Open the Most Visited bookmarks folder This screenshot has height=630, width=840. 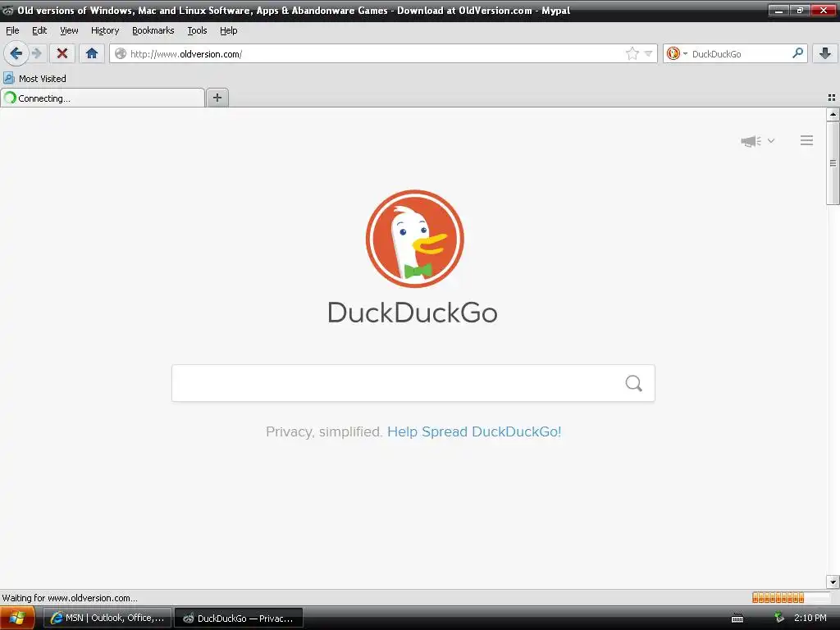coord(34,78)
